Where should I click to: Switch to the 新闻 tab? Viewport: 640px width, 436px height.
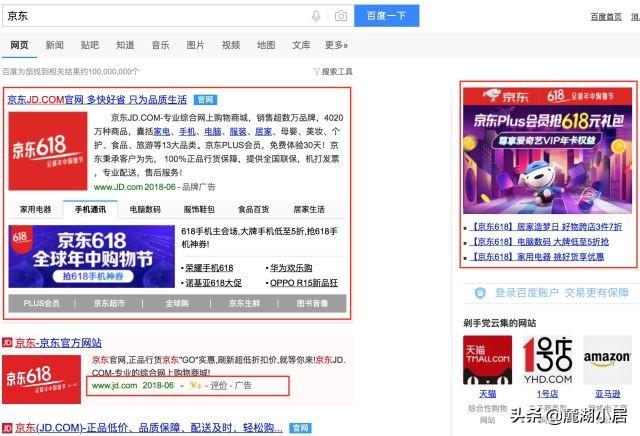(54, 45)
